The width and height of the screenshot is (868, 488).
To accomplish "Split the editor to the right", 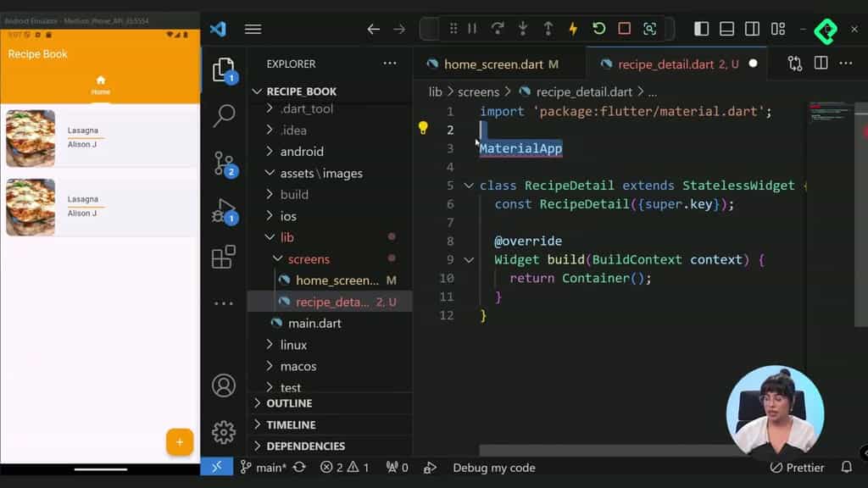I will (x=821, y=64).
